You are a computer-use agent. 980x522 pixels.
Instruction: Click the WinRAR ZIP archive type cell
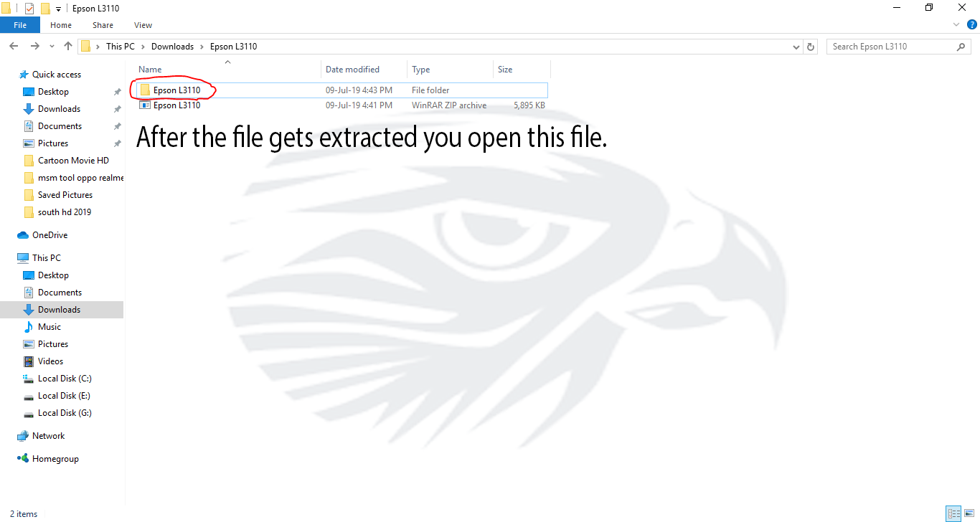tap(449, 105)
